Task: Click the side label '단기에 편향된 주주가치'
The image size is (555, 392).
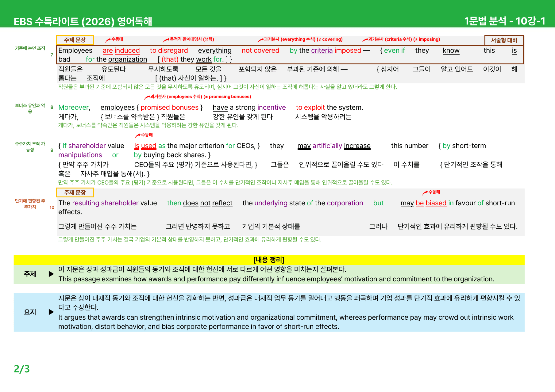Action: tap(30, 204)
